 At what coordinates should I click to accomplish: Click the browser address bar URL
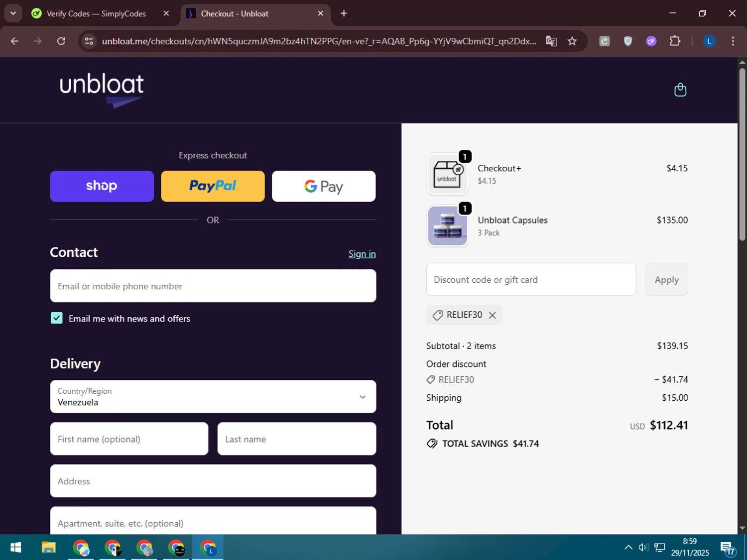point(319,41)
